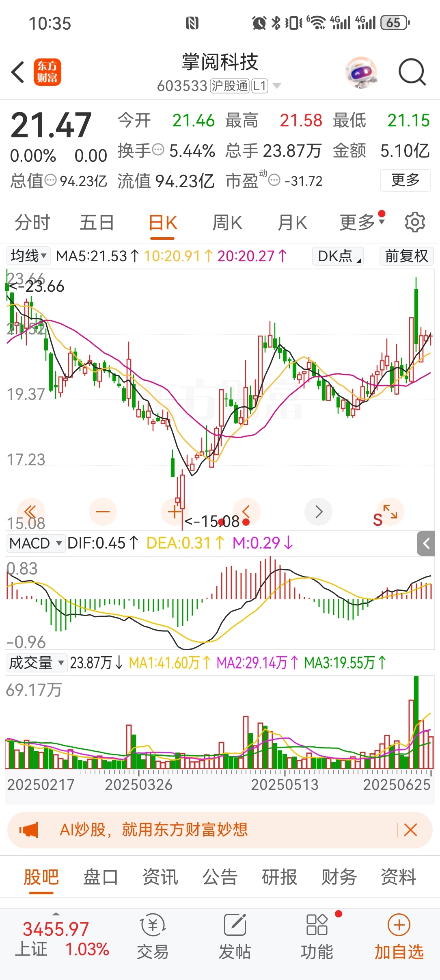
Task: Tap the current price 21.47
Action: coord(51,125)
